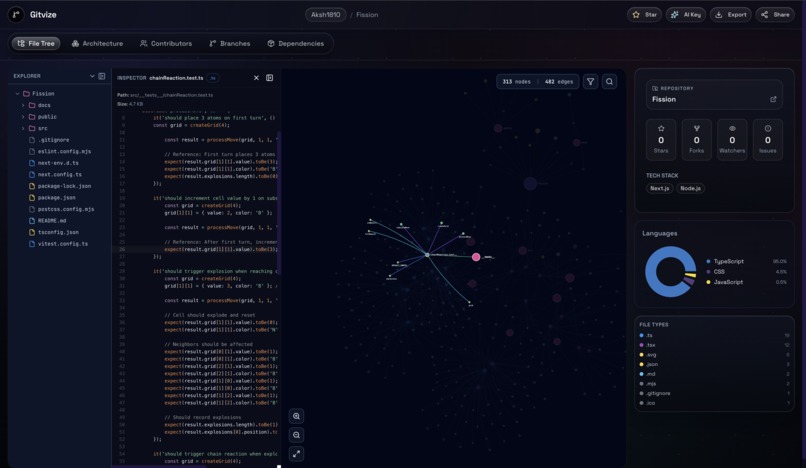Star the repository with the Star button
Screen dimensions: 806x468
(x=644, y=15)
